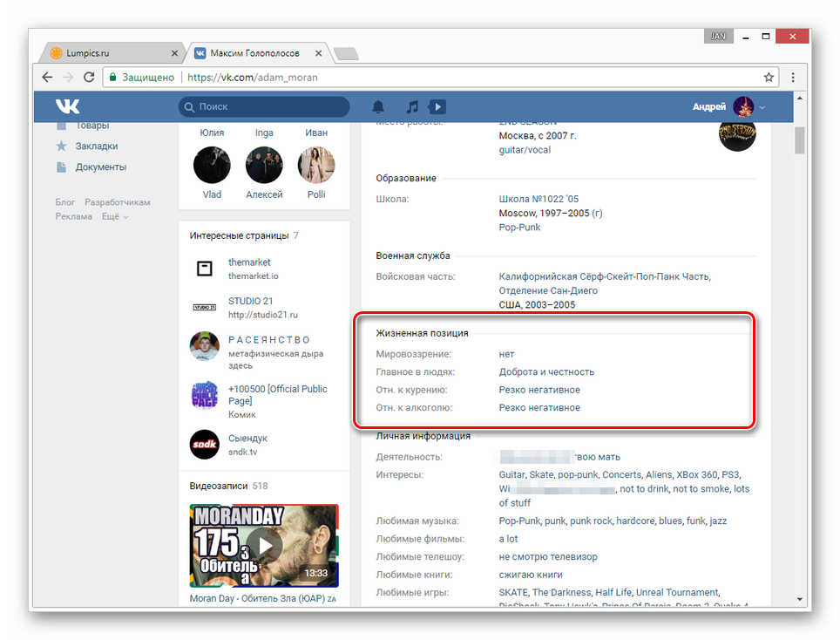Open the Chrome three-dot menu
Screen dimensions: 840x640
point(792,77)
